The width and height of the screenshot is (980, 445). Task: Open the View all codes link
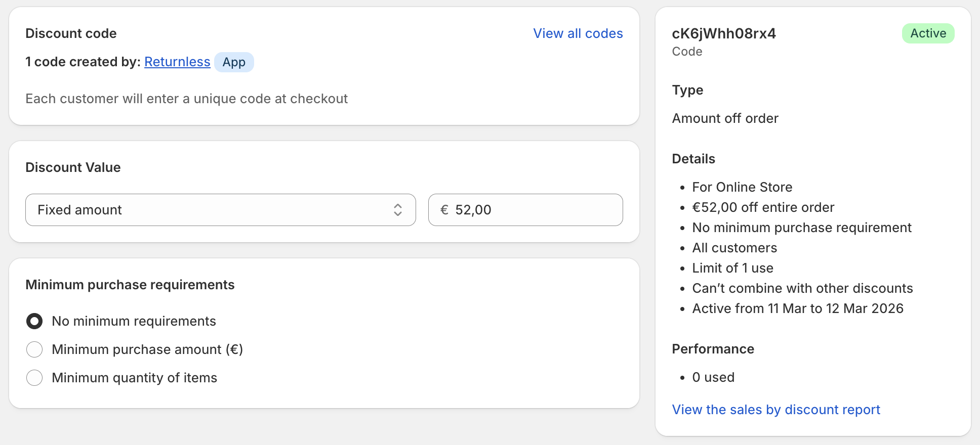pyautogui.click(x=578, y=33)
